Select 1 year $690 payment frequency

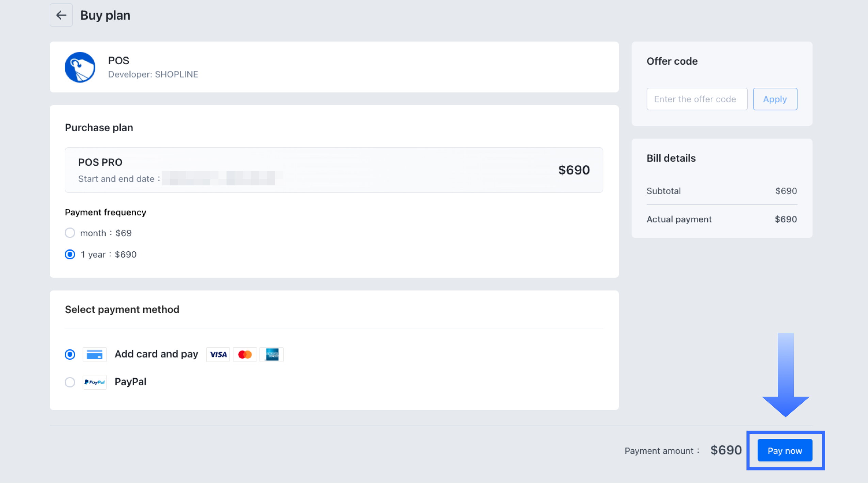[x=70, y=254]
